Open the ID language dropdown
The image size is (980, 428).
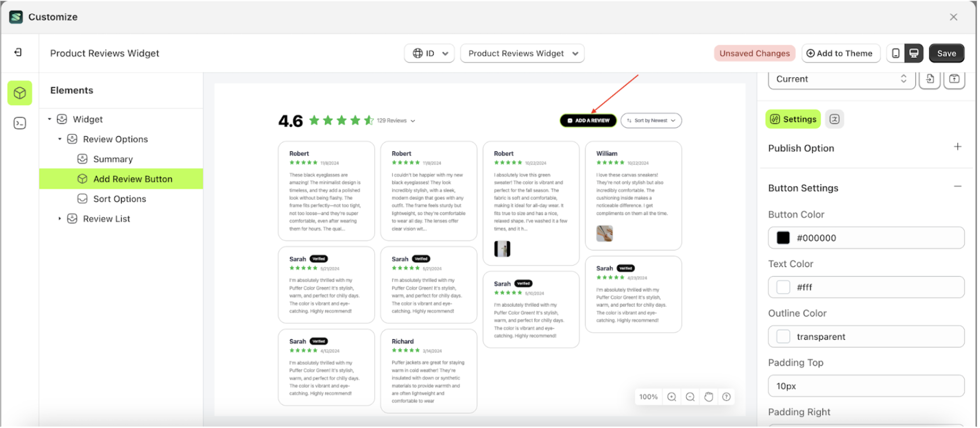click(430, 53)
